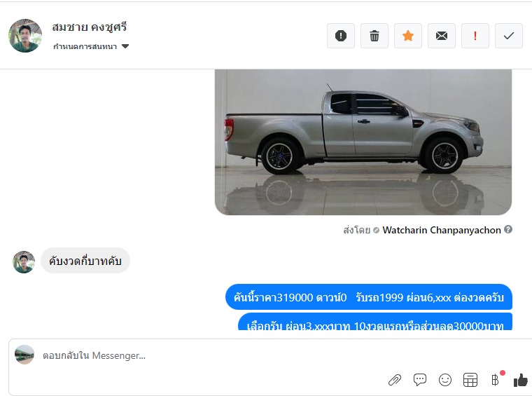
Task: Send a thumbs-up like
Action: [521, 380]
